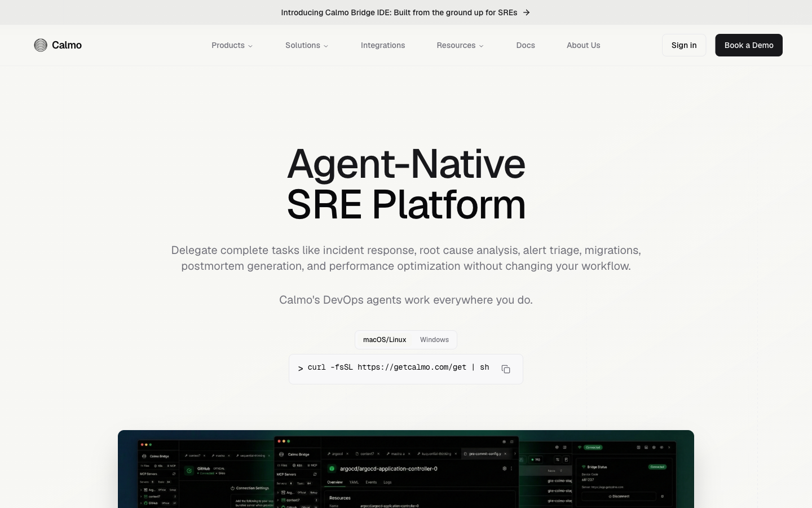Open the Solutions dropdown menu

303,45
